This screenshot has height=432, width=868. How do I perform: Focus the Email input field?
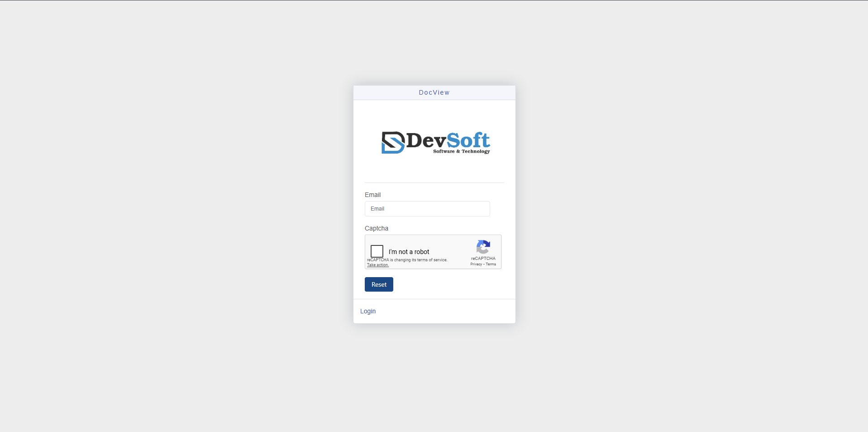(427, 209)
